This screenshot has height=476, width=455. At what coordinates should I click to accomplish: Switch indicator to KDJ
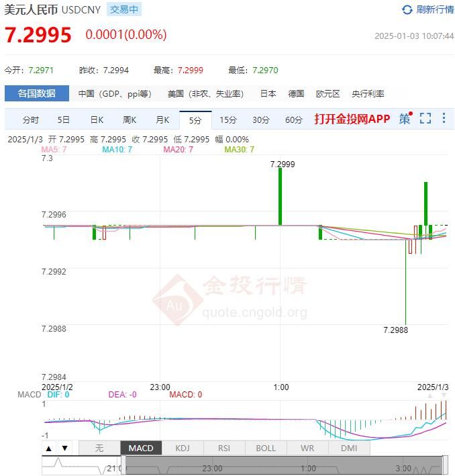tap(183, 448)
